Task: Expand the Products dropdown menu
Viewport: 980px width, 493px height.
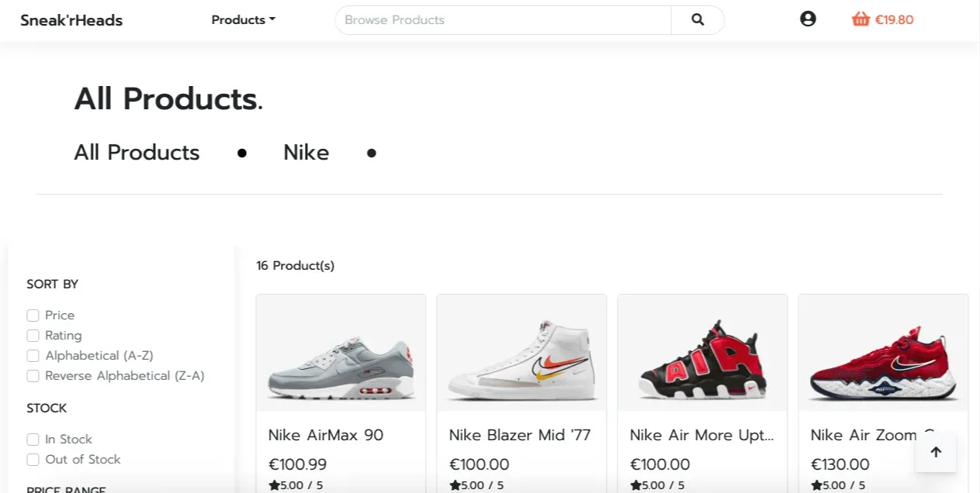Action: click(243, 20)
